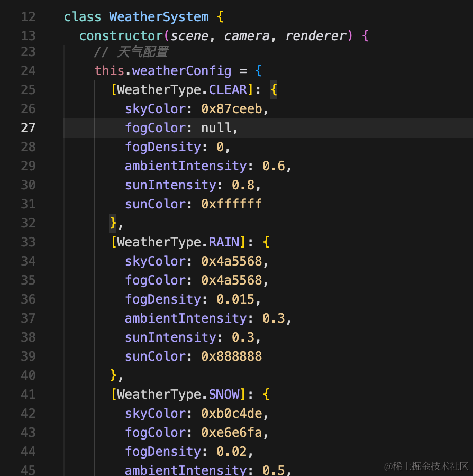Click the value 0xe6e6fa

tap(232, 433)
